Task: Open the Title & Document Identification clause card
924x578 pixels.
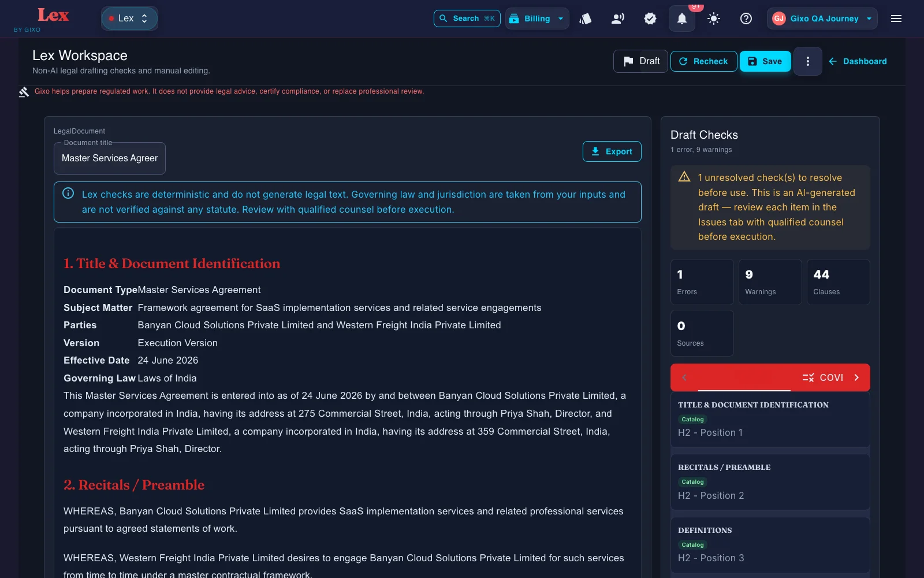Action: (x=770, y=420)
